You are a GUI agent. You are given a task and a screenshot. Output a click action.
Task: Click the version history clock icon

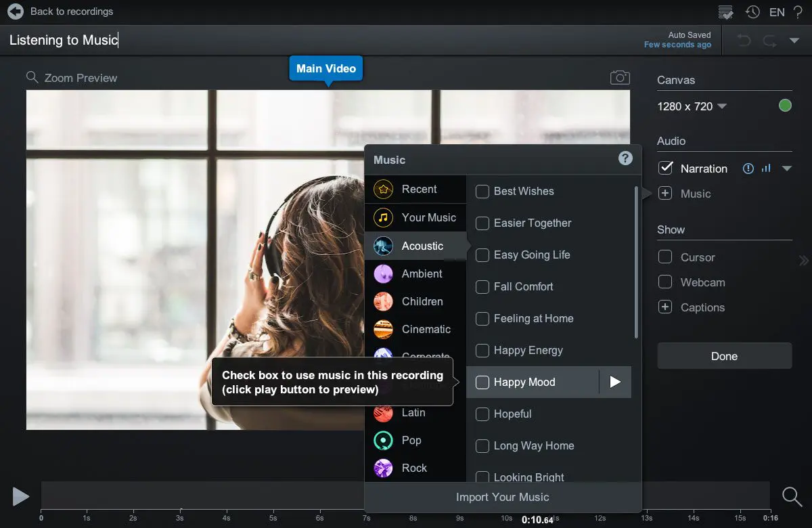coord(752,12)
